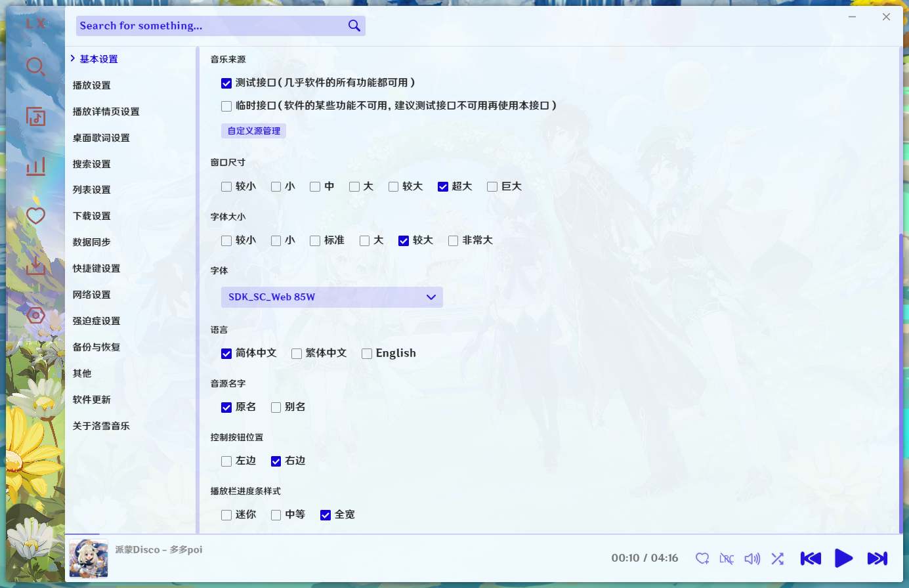Open the music list sidebar icon
909x588 pixels.
(x=35, y=116)
